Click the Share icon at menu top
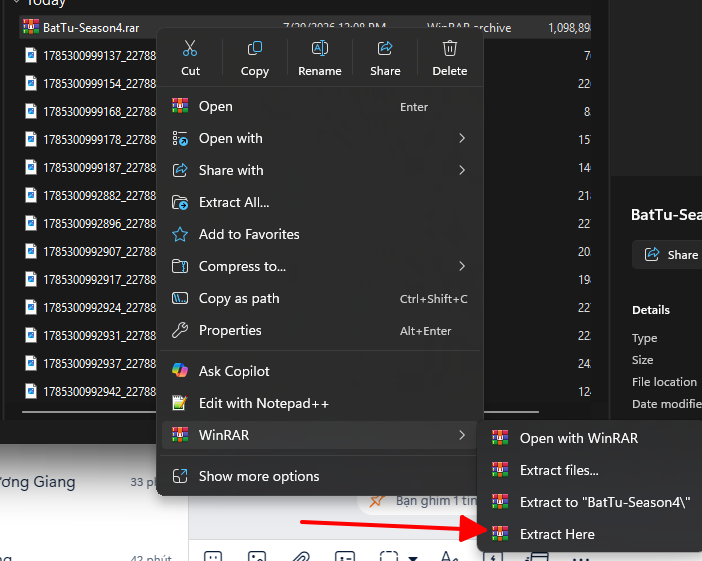This screenshot has height=561, width=702. click(385, 48)
